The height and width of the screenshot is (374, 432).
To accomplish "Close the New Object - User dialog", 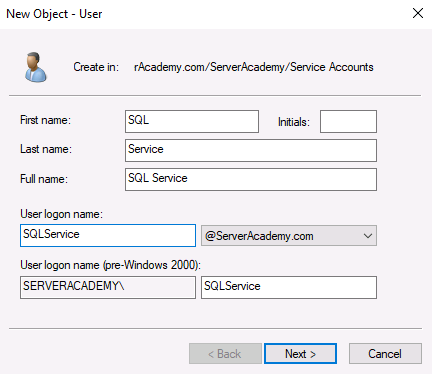I will pos(418,13).
